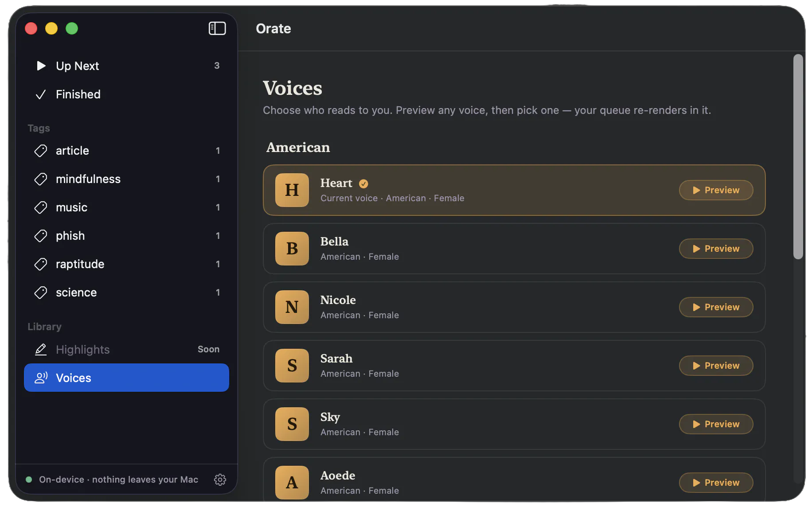Click the Sky voice name text
The width and height of the screenshot is (812, 507).
(x=330, y=417)
